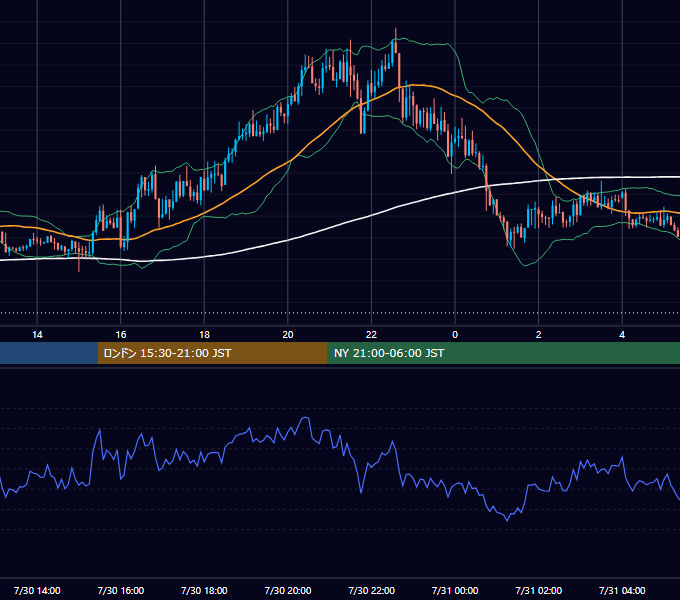The width and height of the screenshot is (680, 600).
Task: Click the 2 hour axis label
Action: point(539,335)
